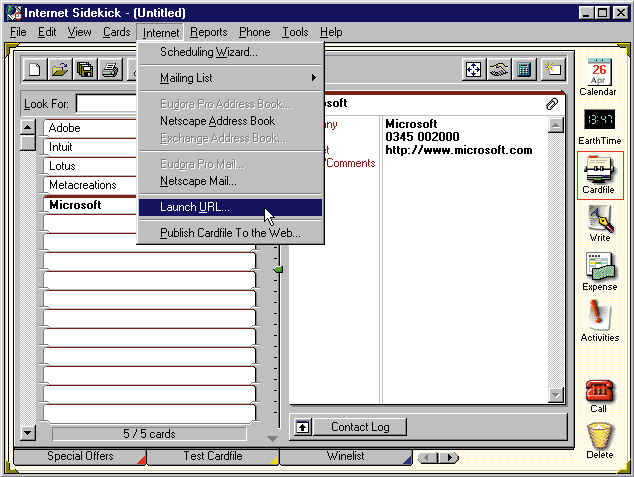Click the open folder toolbar icon

point(60,69)
